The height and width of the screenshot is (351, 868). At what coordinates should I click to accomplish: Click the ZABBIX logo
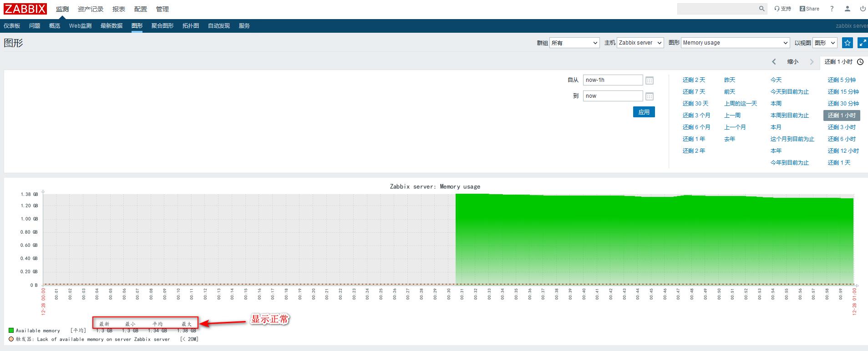point(25,9)
